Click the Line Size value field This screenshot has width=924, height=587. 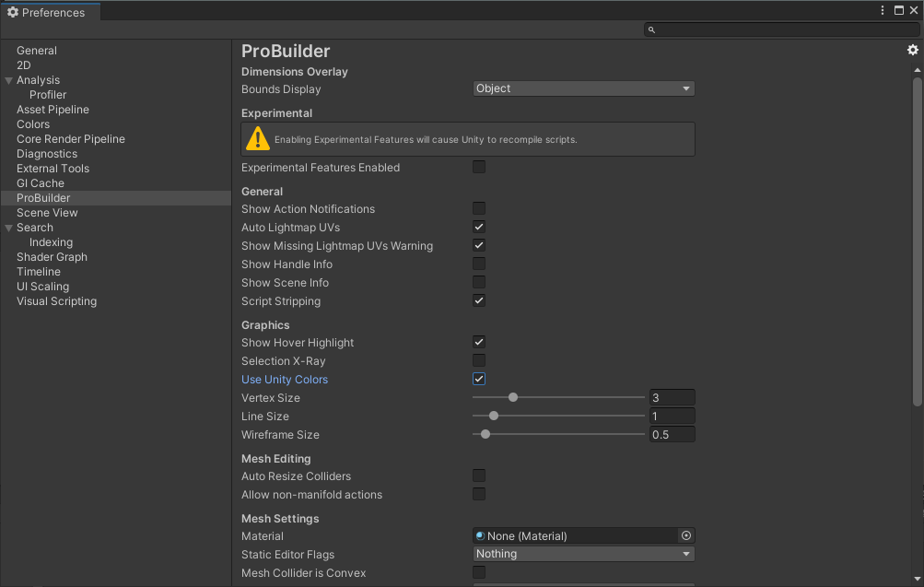click(x=672, y=417)
